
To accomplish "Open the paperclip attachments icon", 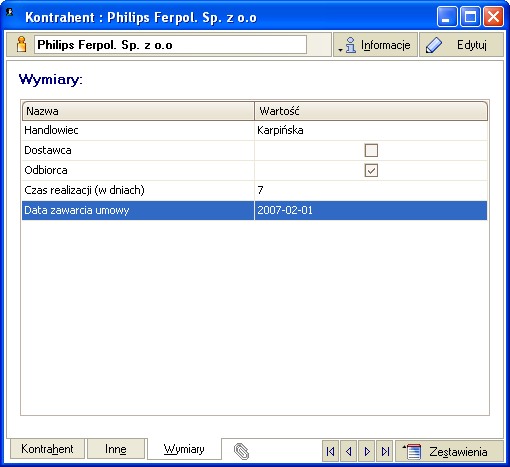I will pyautogui.click(x=241, y=452).
